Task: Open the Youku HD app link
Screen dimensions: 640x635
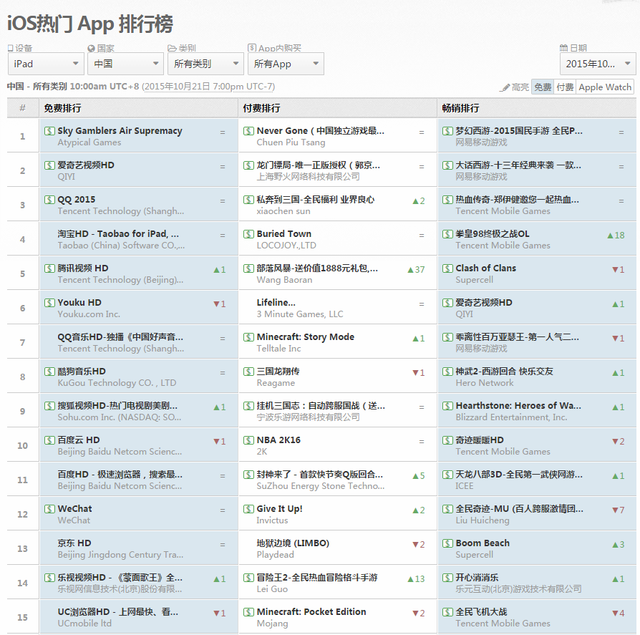Action: 79,302
